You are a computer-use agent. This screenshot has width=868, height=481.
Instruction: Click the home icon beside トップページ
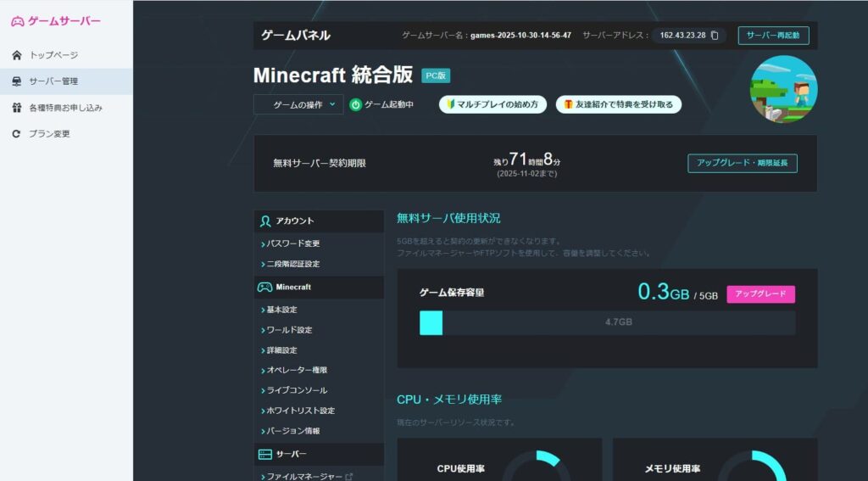point(17,55)
